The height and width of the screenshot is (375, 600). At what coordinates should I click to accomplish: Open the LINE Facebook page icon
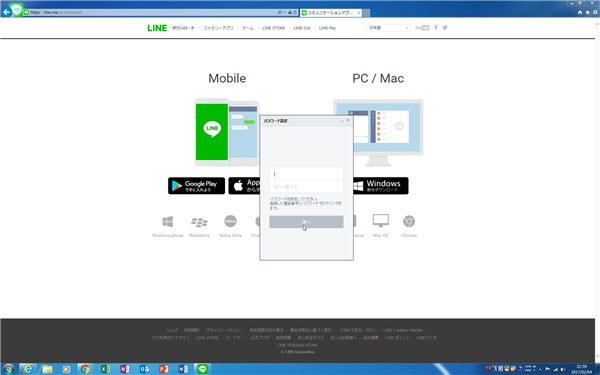[435, 28]
